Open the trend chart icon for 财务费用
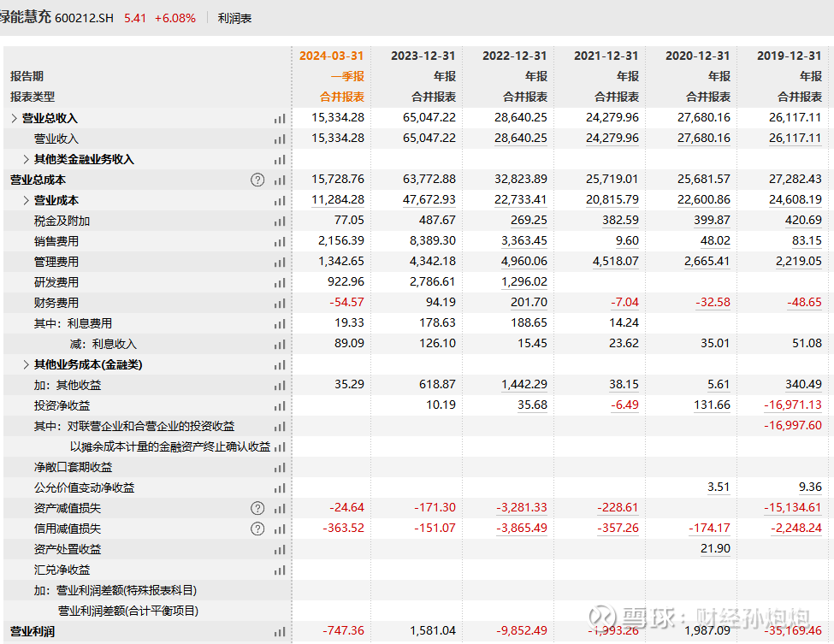This screenshot has height=644, width=834. point(280,302)
